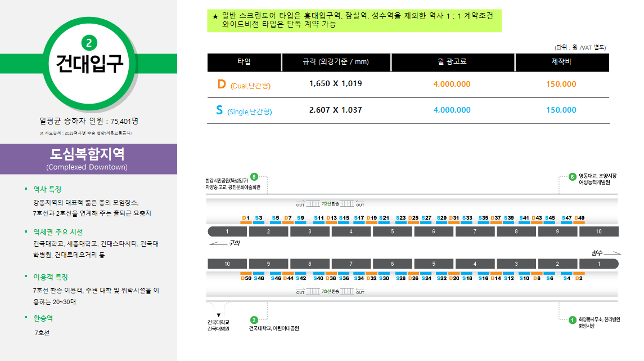Click the 역세권 주요 시설 heading
Image resolution: width=644 pixels, height=361 pixels.
click(x=58, y=232)
